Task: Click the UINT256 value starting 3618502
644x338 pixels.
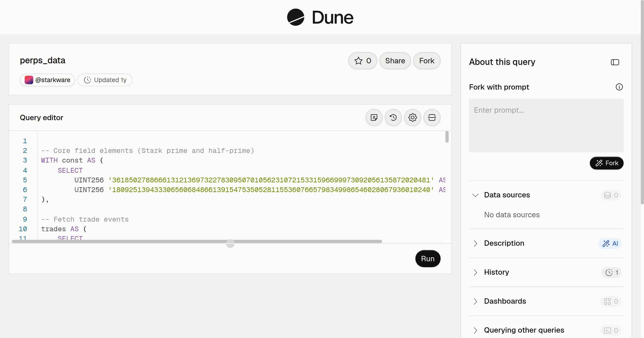Action: click(271, 180)
